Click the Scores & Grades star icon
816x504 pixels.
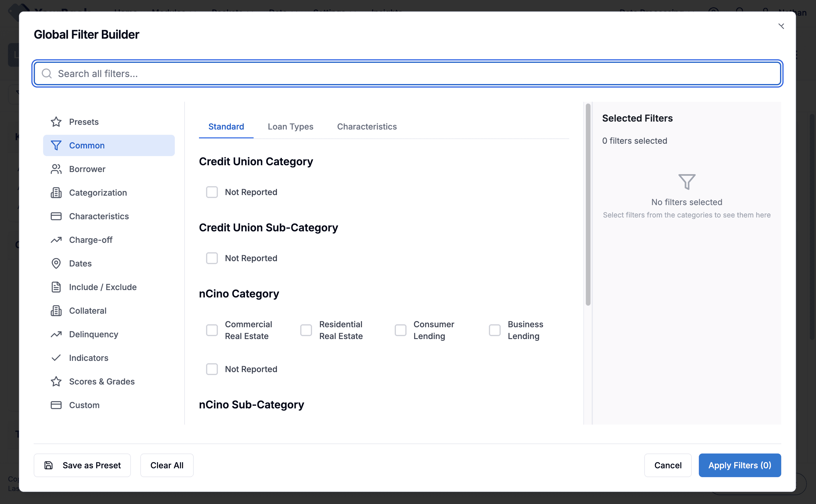[56, 381]
